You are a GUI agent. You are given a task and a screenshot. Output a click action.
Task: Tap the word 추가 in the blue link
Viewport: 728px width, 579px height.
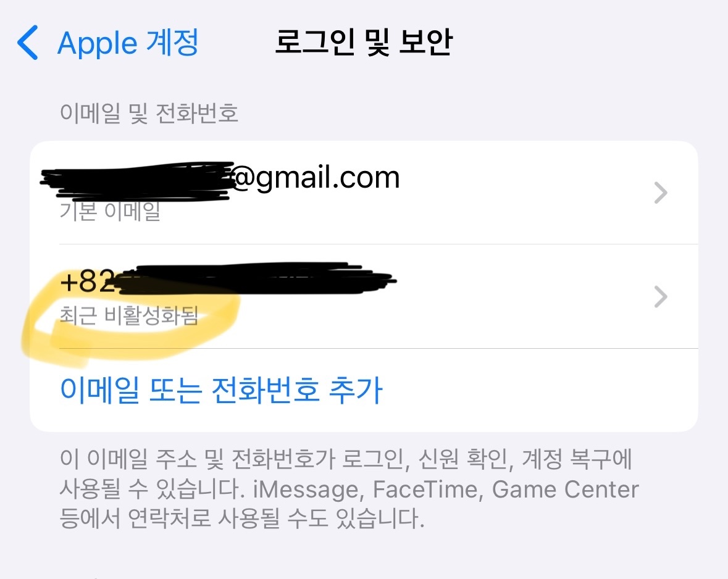[x=356, y=390]
